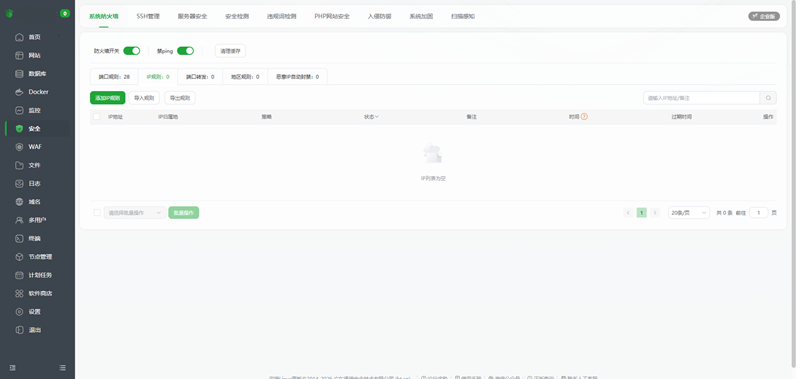The width and height of the screenshot is (800, 379).
Task: Switch to the 扫描感知 tab
Action: 463,16
